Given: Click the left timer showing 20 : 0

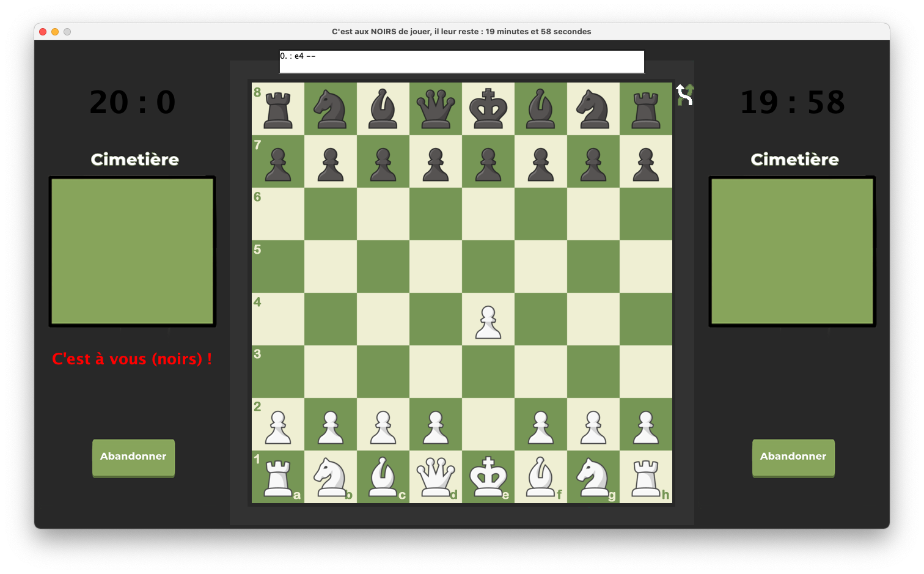Looking at the screenshot, I should click(133, 102).
